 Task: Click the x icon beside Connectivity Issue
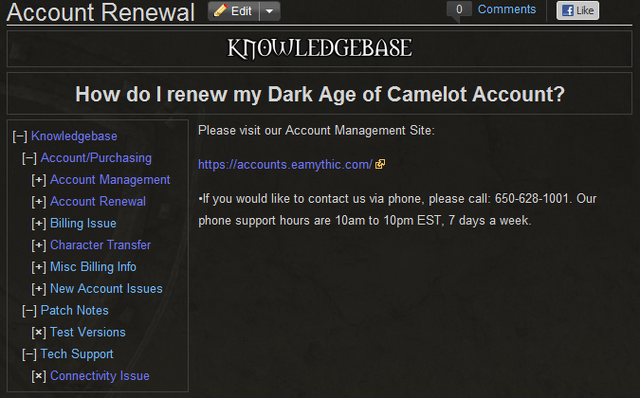click(39, 376)
